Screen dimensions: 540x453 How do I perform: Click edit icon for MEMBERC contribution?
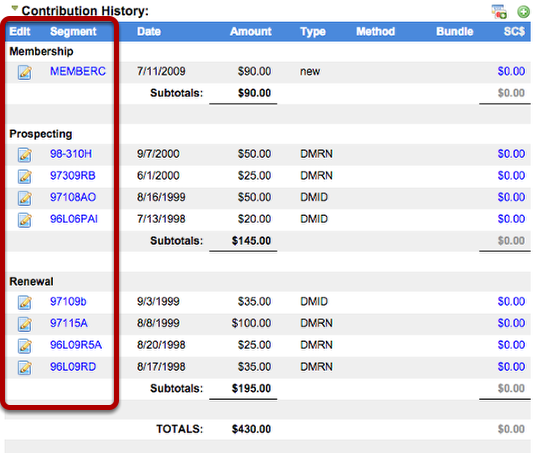tap(25, 72)
